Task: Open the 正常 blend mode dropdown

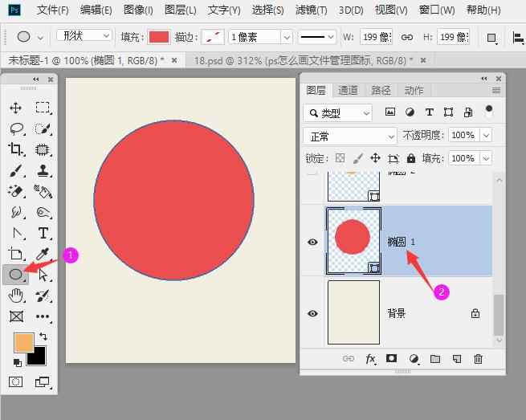Action: (350, 136)
